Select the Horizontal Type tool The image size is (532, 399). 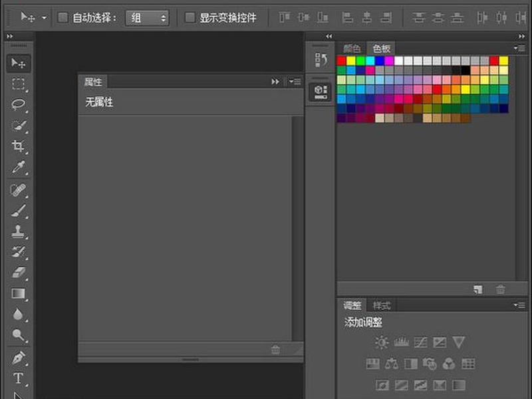[19, 378]
